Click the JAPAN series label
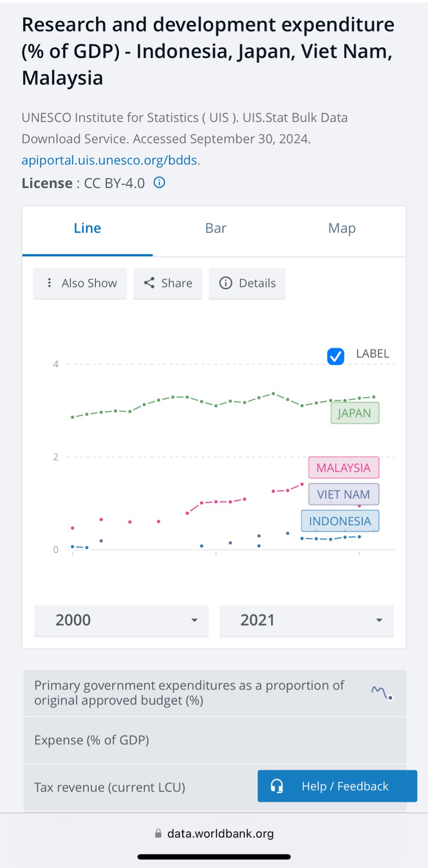Screen dimensions: 428x868 (354, 413)
